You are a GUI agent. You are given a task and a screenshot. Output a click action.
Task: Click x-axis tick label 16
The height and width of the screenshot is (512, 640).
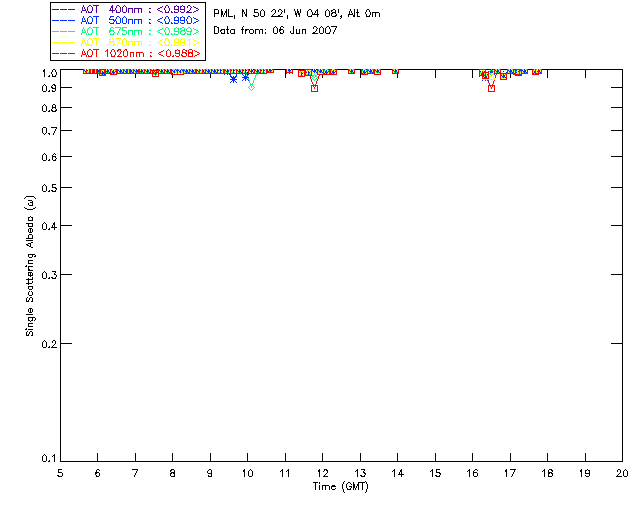[472, 473]
